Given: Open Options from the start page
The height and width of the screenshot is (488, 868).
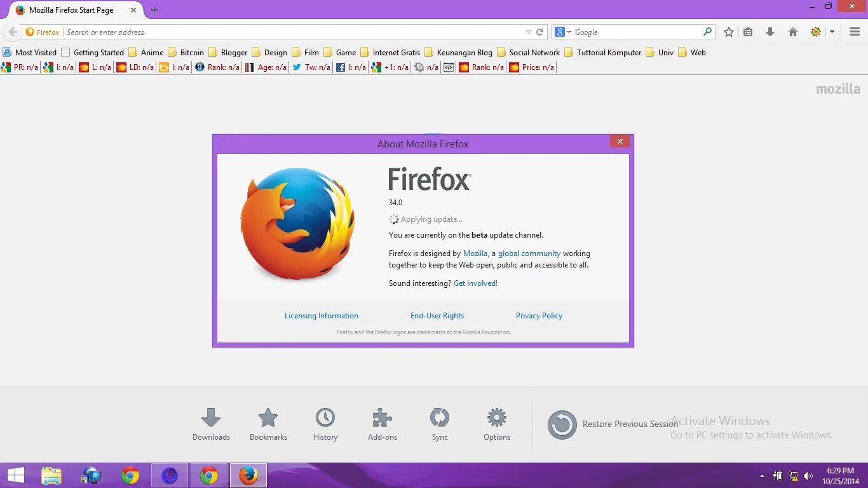Looking at the screenshot, I should click(x=497, y=424).
